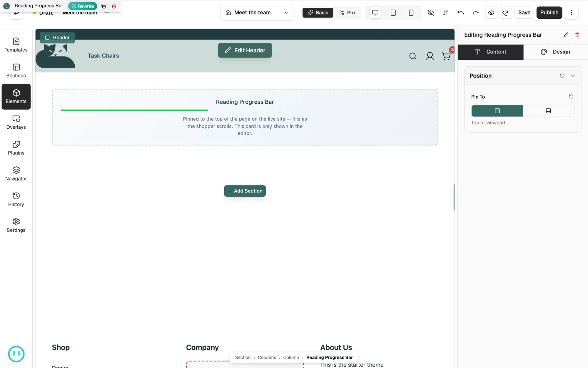Viewport: 588px width, 368px height.
Task: Click the swap order arrows icon
Action: [445, 13]
